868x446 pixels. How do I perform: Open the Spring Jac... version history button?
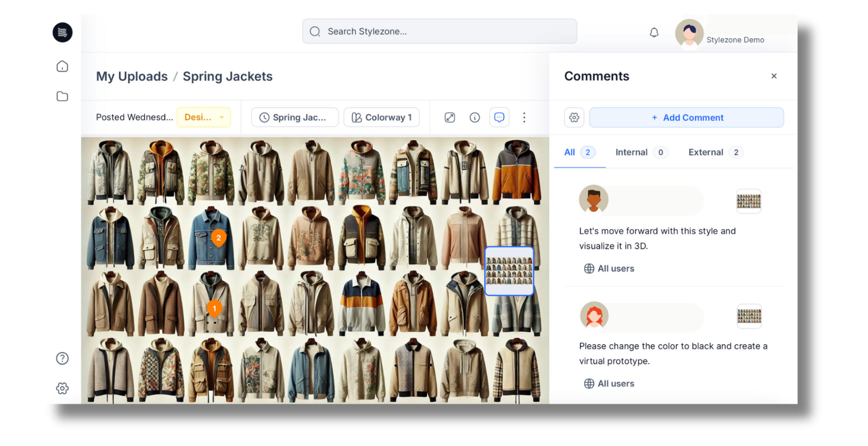tap(295, 118)
